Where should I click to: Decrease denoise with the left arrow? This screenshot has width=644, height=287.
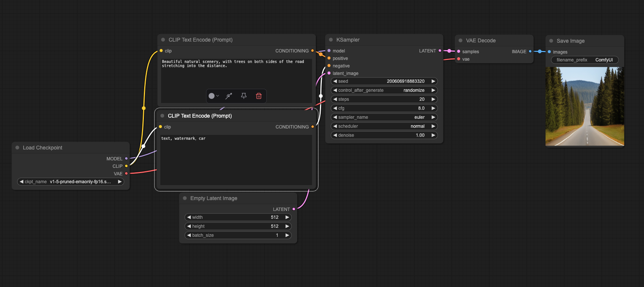coord(335,135)
